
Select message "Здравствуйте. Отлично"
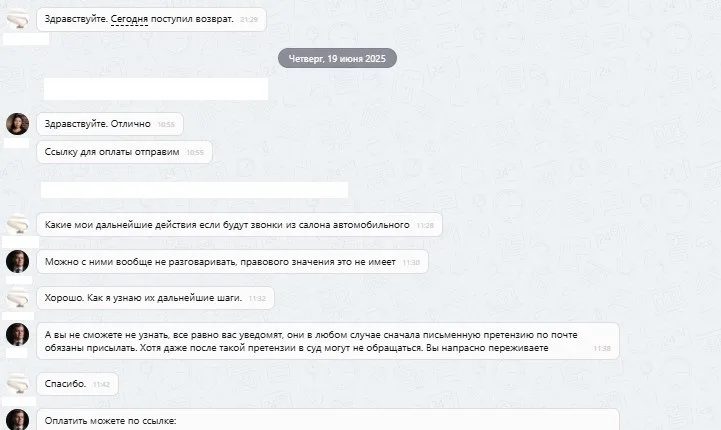(110, 124)
